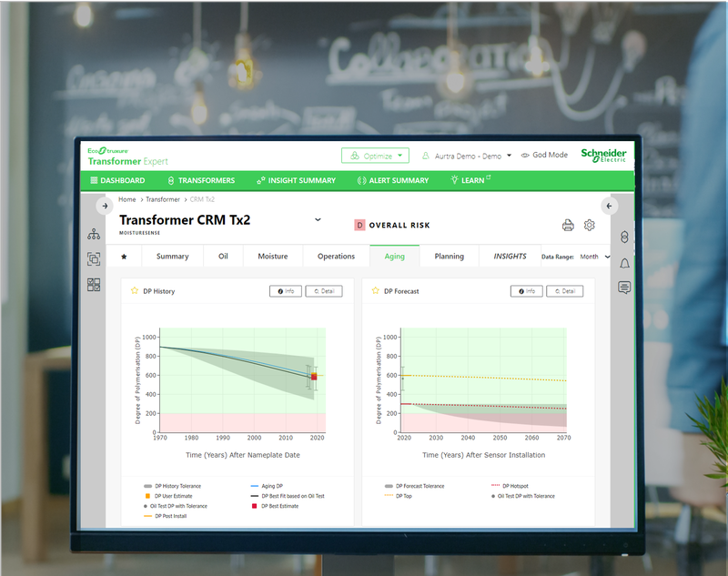This screenshot has width=728, height=576.
Task: Open the Alert Summary section
Action: click(x=393, y=180)
